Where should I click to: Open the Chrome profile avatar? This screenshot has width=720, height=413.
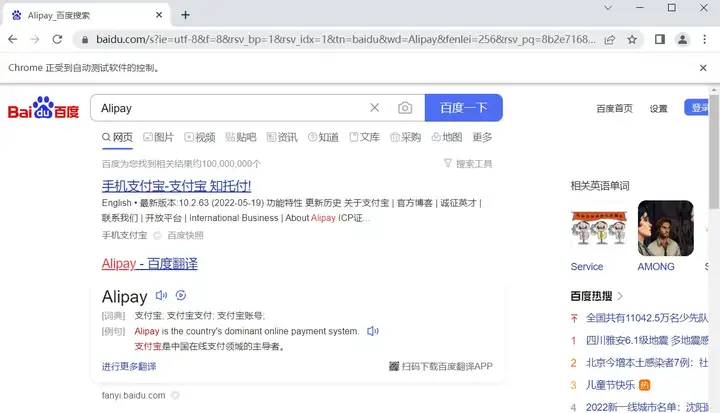[x=683, y=40]
